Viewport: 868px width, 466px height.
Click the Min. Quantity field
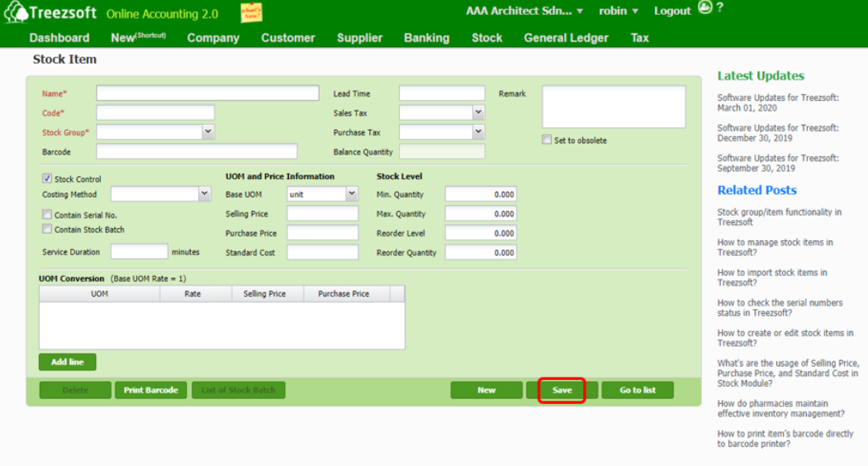coord(481,194)
